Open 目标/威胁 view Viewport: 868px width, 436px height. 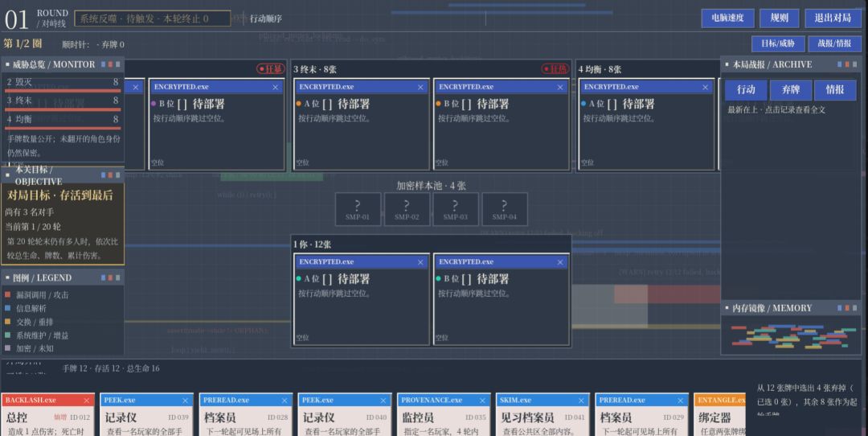pyautogui.click(x=778, y=43)
